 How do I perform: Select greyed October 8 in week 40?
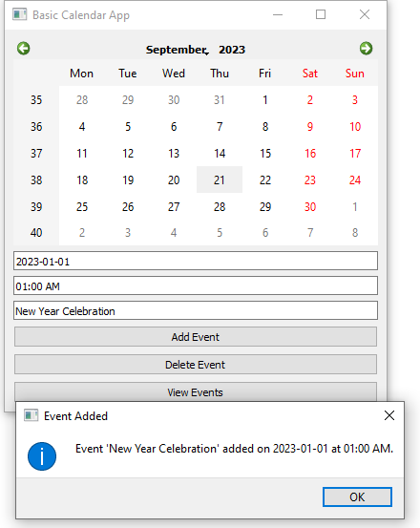(x=355, y=232)
